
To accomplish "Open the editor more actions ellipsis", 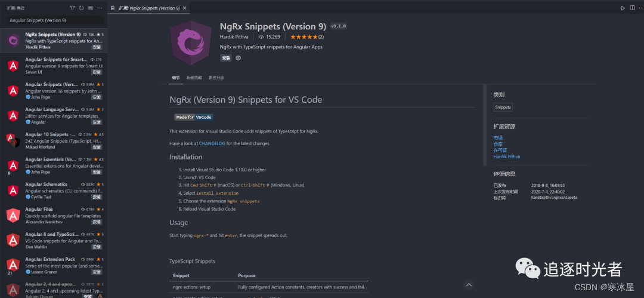I will [x=640, y=8].
